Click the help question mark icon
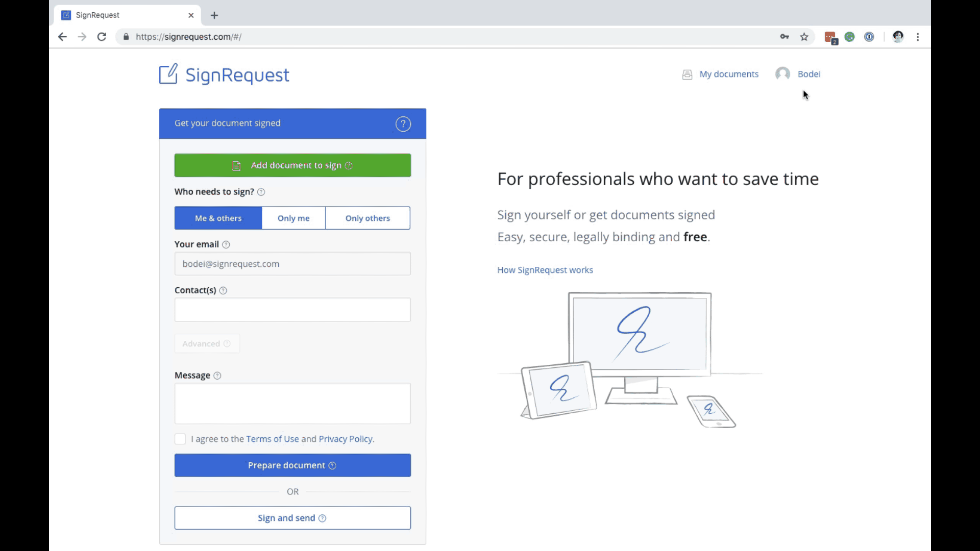The height and width of the screenshot is (551, 980). point(403,124)
